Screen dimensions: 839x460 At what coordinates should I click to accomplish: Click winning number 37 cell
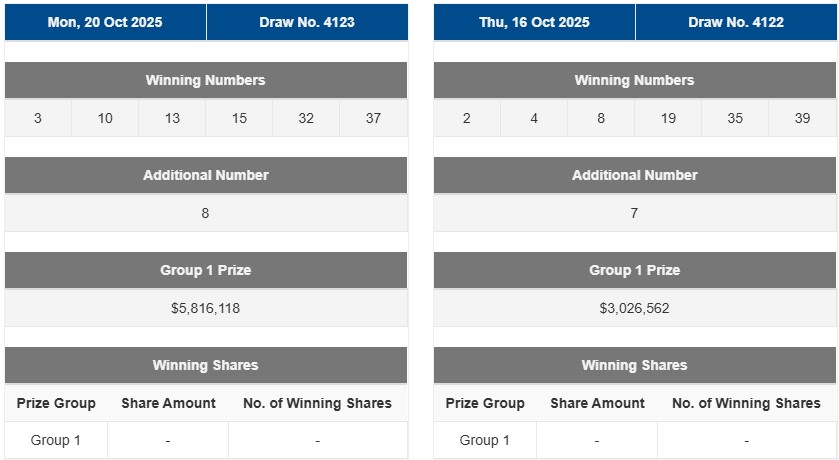point(373,118)
